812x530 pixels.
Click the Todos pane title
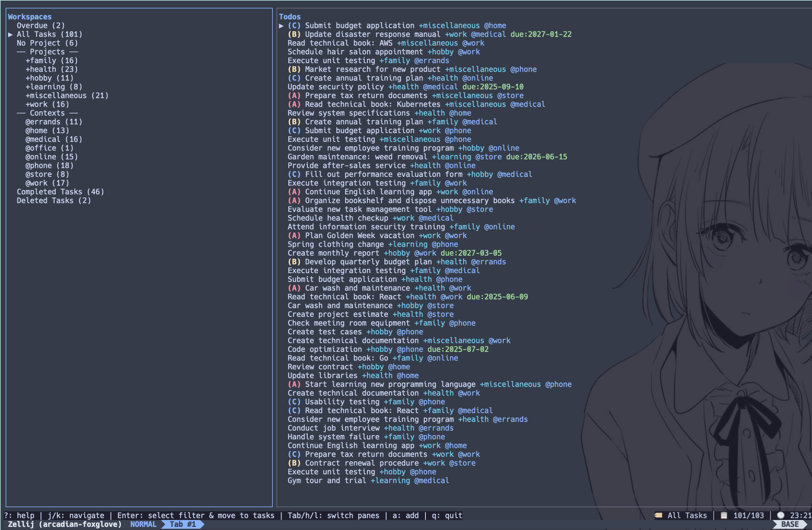289,17
